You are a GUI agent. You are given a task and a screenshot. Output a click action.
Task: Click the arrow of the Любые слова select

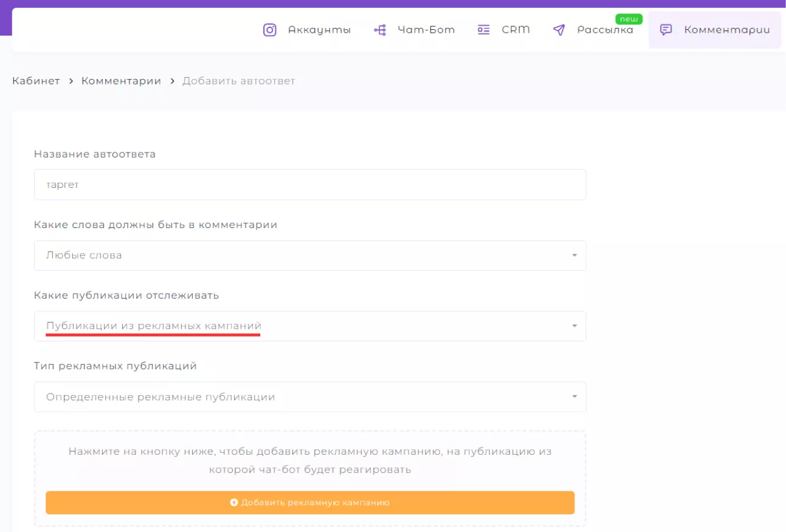574,255
